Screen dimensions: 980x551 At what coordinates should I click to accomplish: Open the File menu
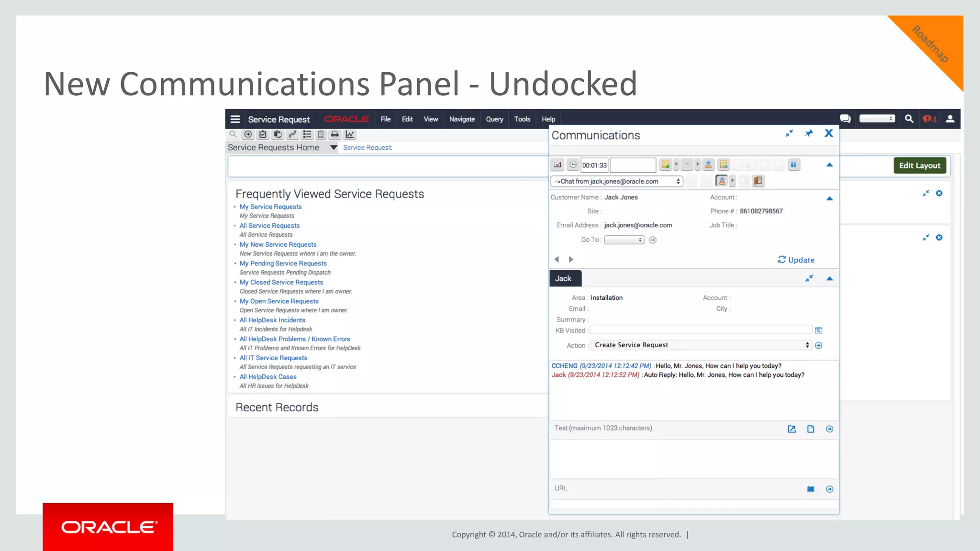tap(385, 119)
